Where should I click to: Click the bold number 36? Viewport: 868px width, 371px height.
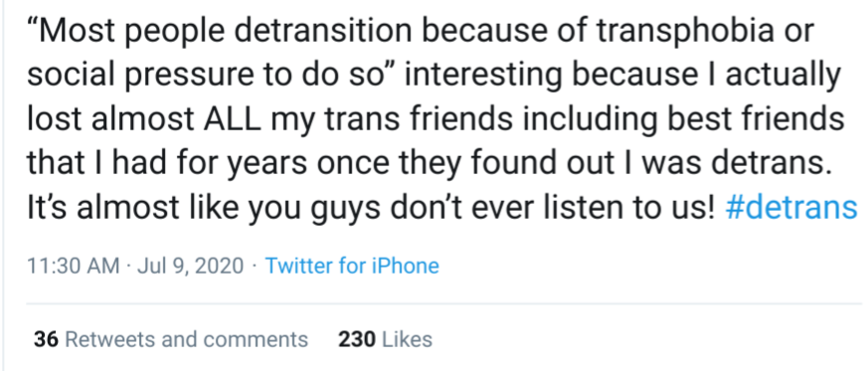[x=46, y=339]
